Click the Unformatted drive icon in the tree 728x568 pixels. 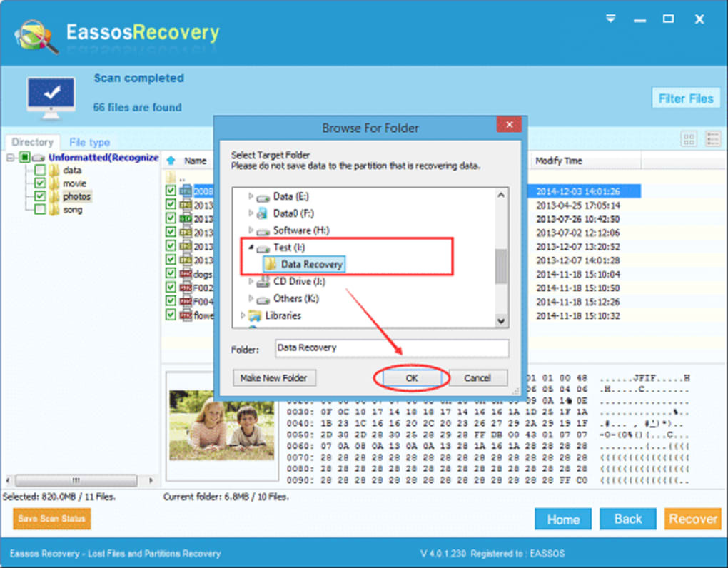coord(39,158)
